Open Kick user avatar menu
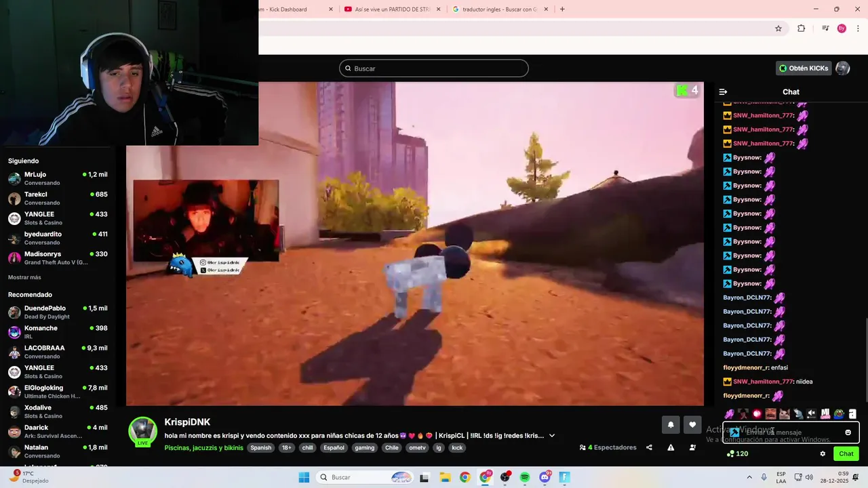The image size is (868, 488). pyautogui.click(x=843, y=68)
